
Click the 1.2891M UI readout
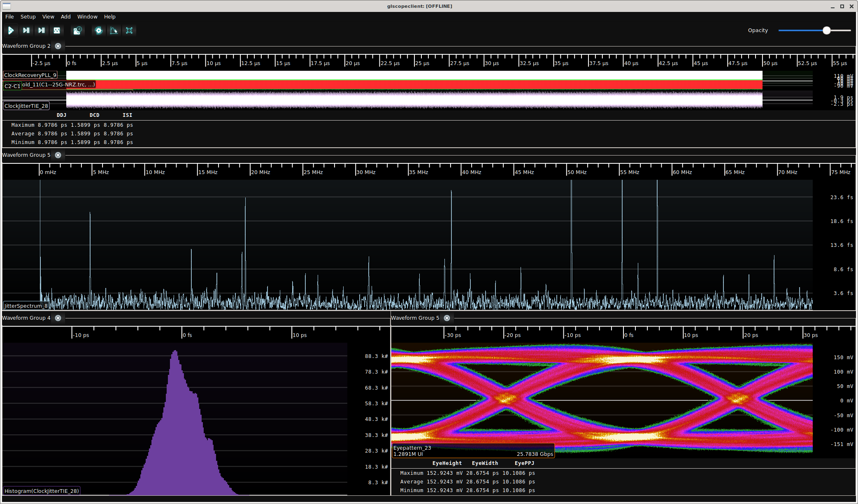click(x=408, y=454)
